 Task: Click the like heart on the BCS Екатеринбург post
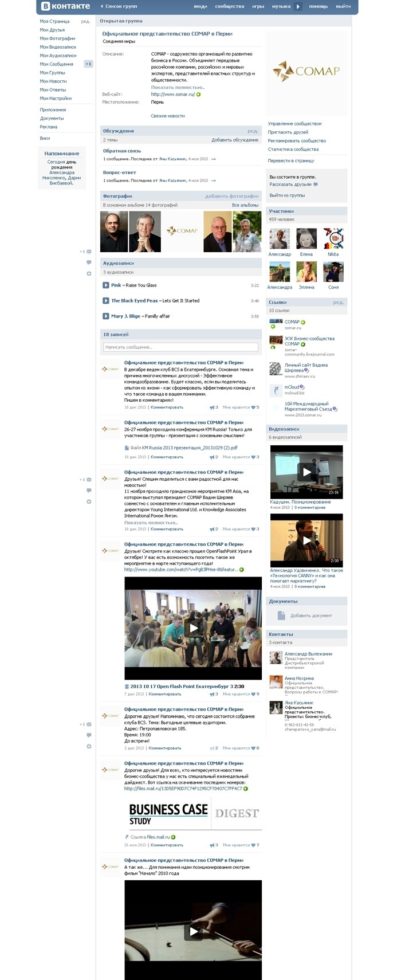click(x=253, y=407)
